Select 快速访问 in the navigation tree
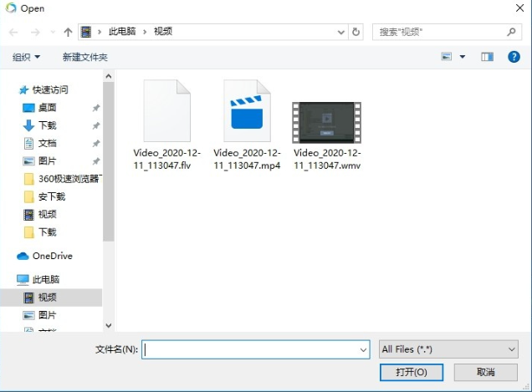This screenshot has width=532, height=392. click(x=43, y=90)
